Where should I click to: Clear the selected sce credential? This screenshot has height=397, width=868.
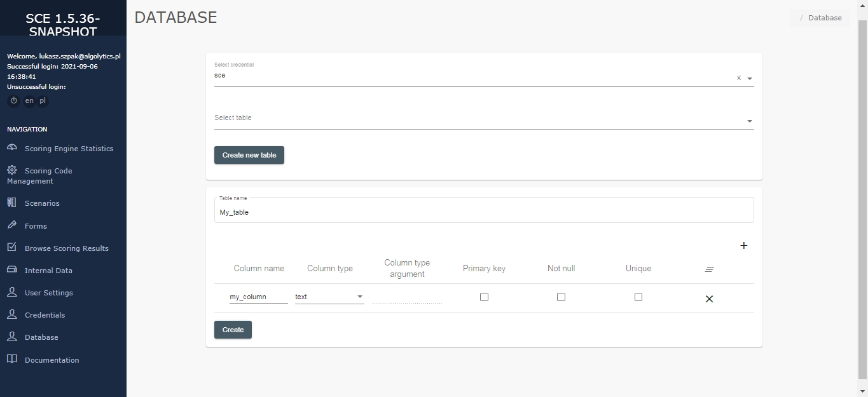pyautogui.click(x=738, y=78)
